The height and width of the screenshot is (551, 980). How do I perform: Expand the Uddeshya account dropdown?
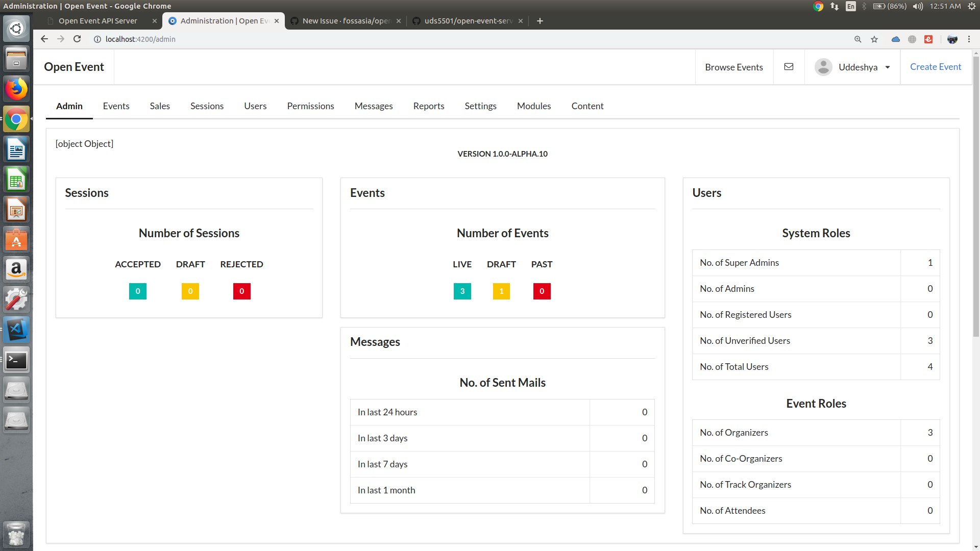pyautogui.click(x=888, y=67)
